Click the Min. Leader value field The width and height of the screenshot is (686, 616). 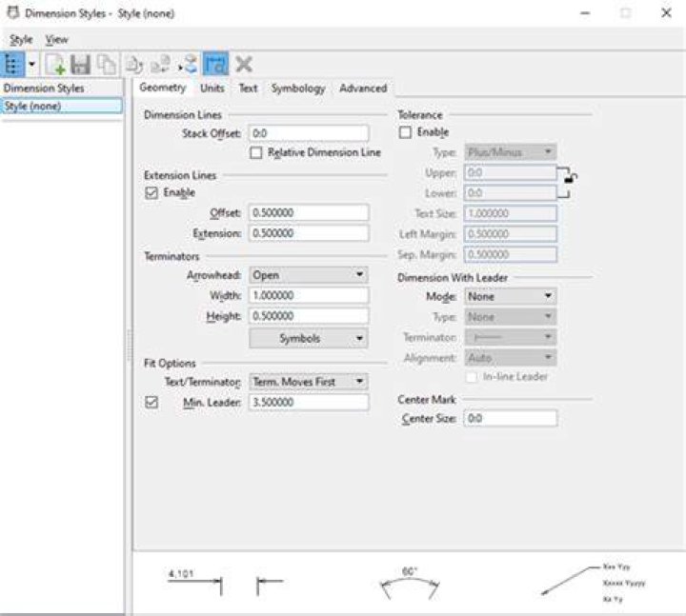click(x=309, y=402)
